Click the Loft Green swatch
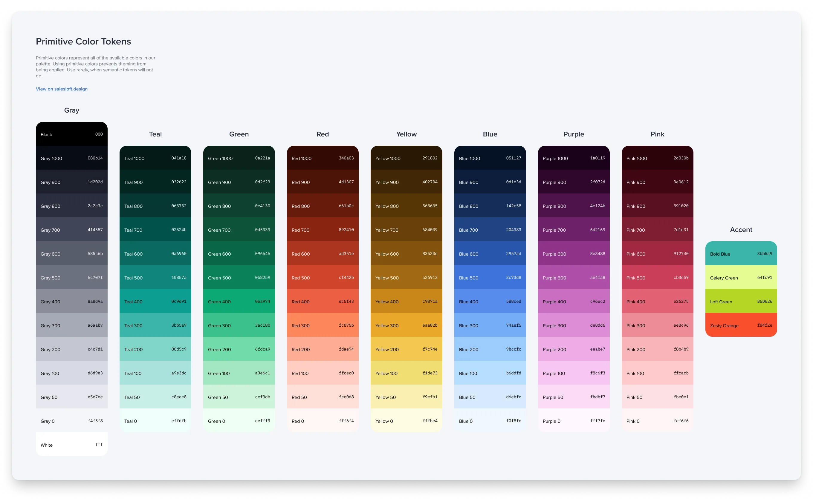813x504 pixels. coord(741,301)
